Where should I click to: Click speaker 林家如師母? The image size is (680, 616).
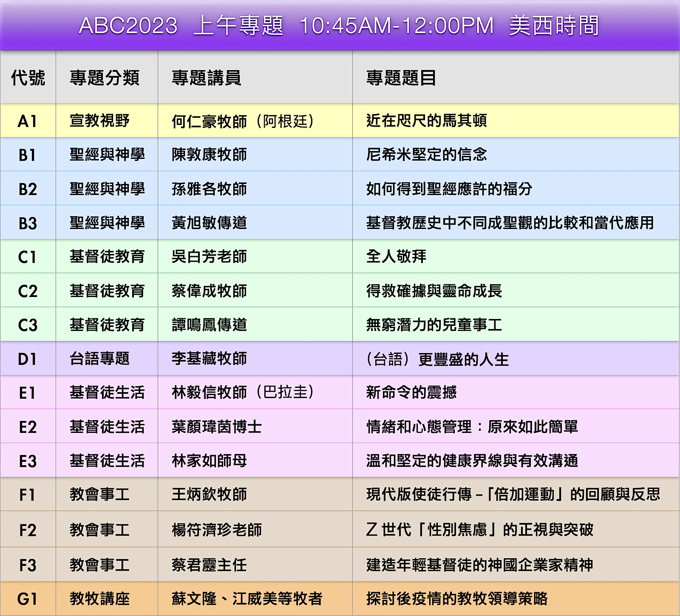coord(209,461)
